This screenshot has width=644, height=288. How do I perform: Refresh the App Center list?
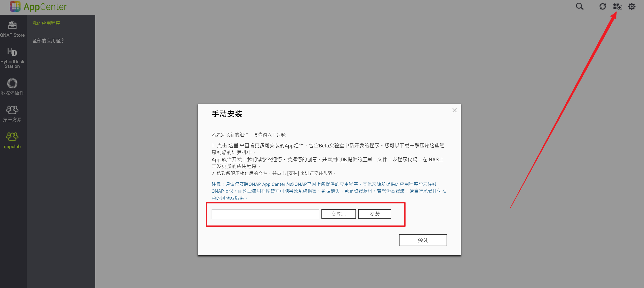tap(603, 6)
